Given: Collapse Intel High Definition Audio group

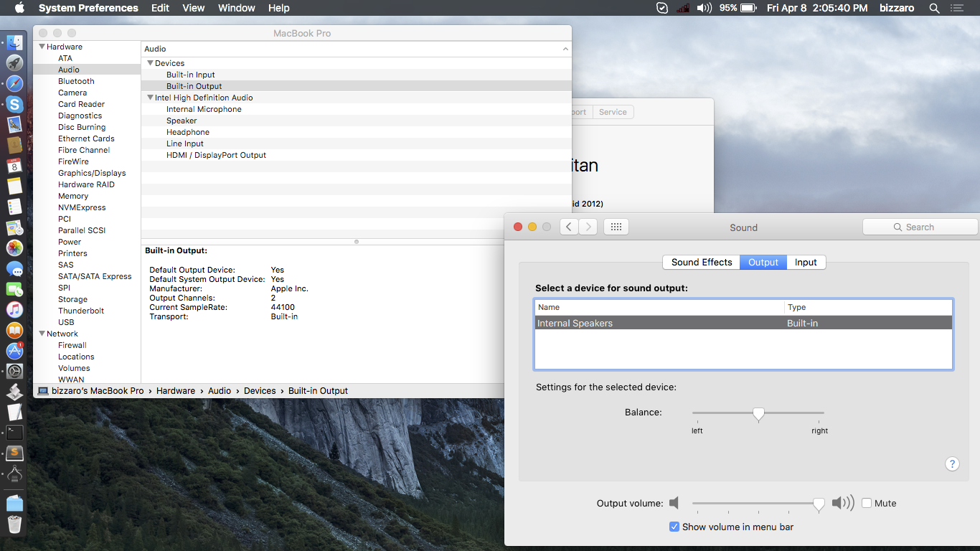Looking at the screenshot, I should point(151,98).
